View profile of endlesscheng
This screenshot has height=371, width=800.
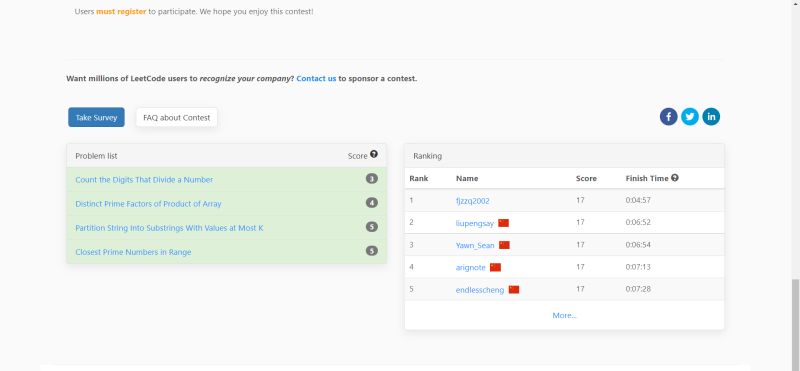[x=480, y=290]
